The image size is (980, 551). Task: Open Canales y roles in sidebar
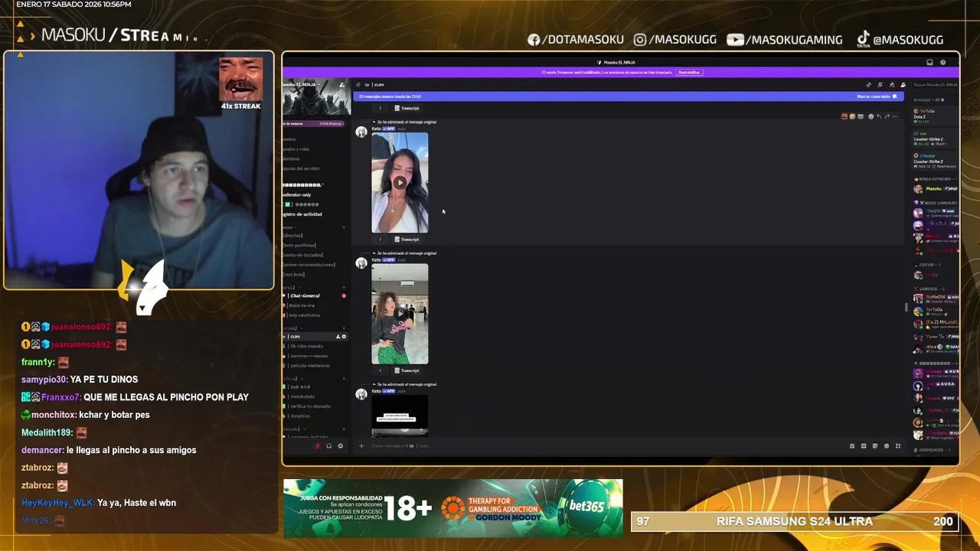pyautogui.click(x=296, y=149)
